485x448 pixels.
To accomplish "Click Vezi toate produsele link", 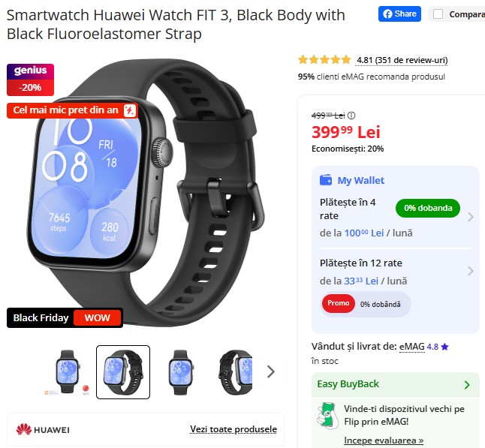I will (x=233, y=429).
